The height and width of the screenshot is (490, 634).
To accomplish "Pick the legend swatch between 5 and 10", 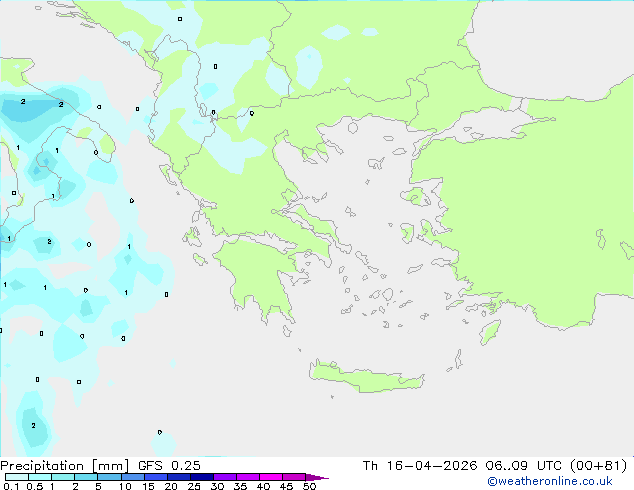I will (109, 477).
